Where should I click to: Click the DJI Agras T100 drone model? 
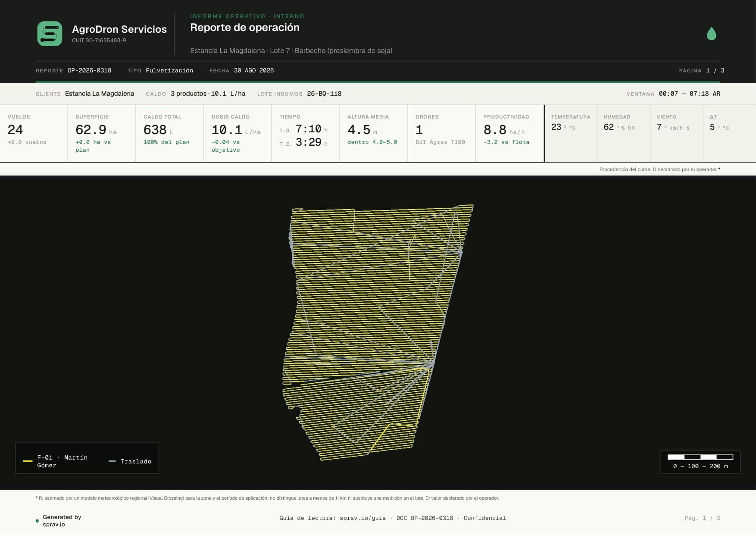point(440,142)
